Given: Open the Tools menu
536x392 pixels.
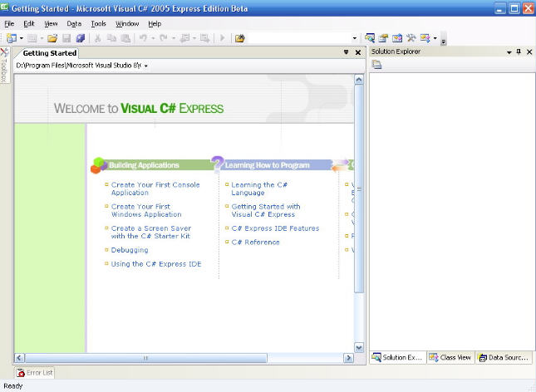Looking at the screenshot, I should coord(98,23).
